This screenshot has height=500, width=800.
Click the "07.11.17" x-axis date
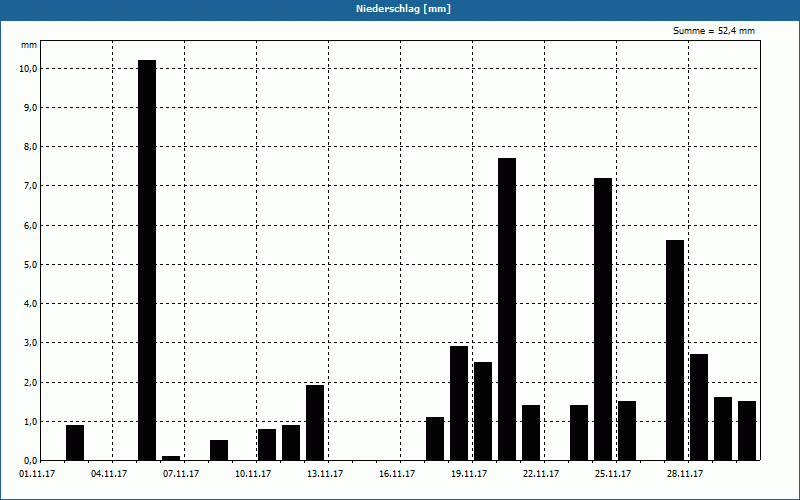(181, 474)
